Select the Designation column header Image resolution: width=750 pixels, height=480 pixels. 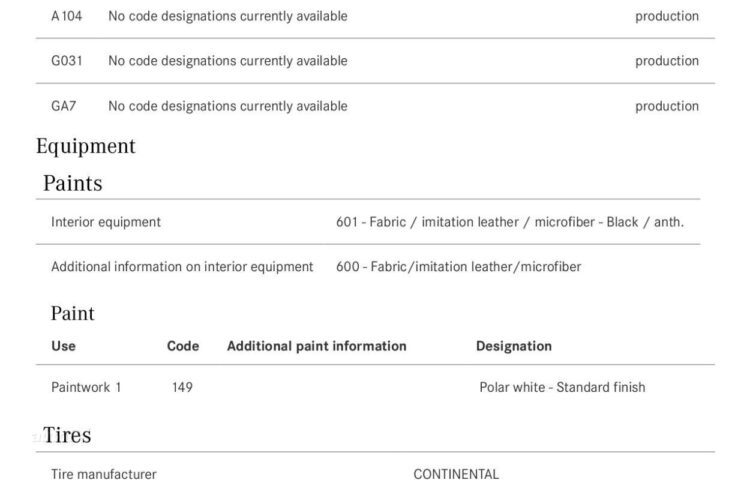coord(514,346)
